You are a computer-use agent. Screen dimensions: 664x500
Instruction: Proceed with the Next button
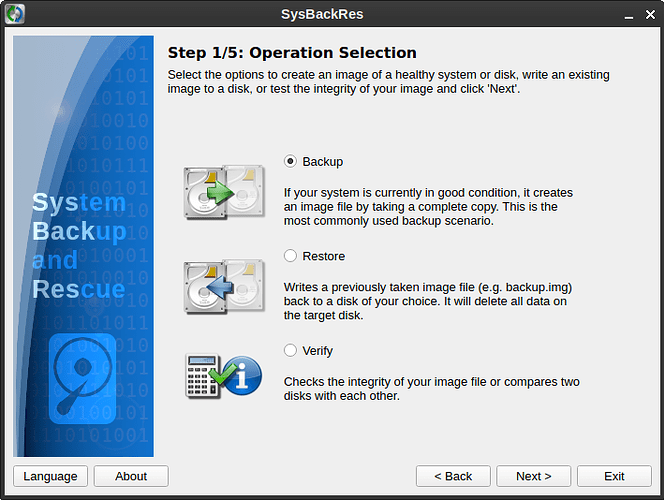click(x=533, y=476)
